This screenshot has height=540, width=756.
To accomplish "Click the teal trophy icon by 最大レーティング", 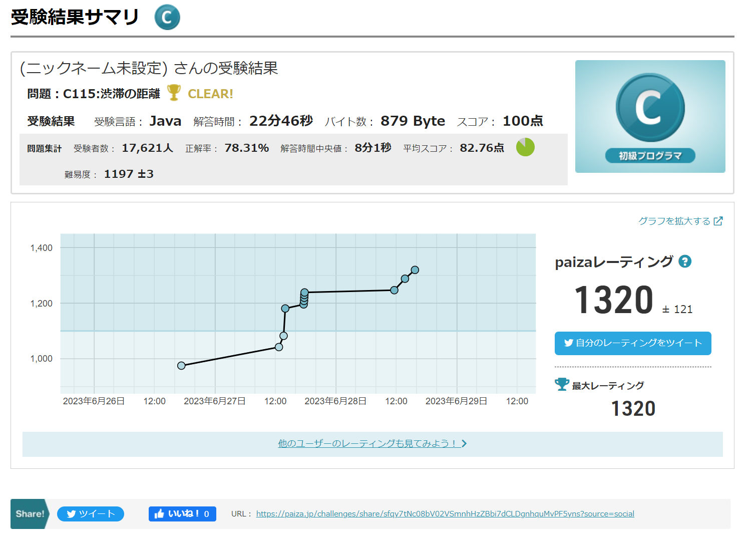I will tap(562, 384).
